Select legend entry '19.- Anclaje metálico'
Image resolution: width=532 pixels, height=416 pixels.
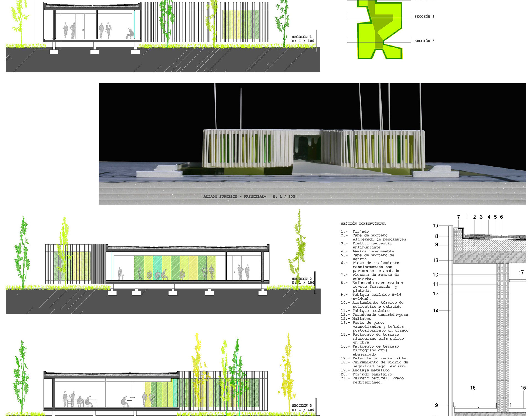coord(365,370)
